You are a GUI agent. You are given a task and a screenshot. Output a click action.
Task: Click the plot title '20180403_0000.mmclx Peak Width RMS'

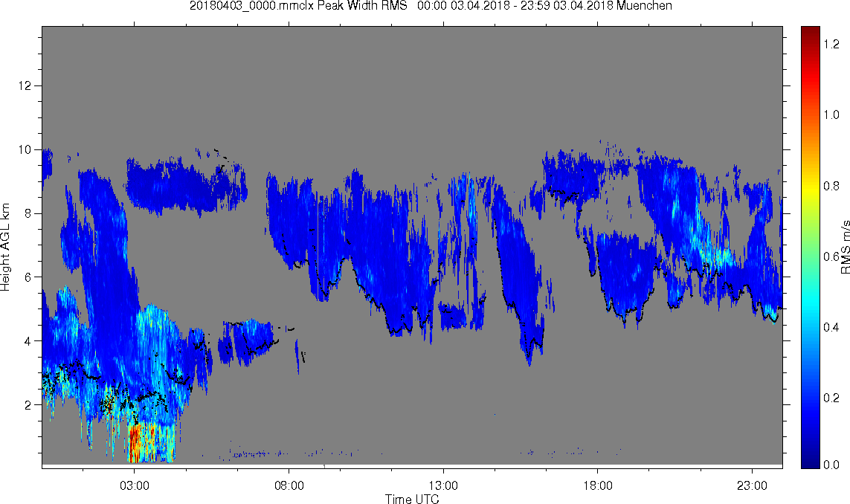pyautogui.click(x=298, y=6)
